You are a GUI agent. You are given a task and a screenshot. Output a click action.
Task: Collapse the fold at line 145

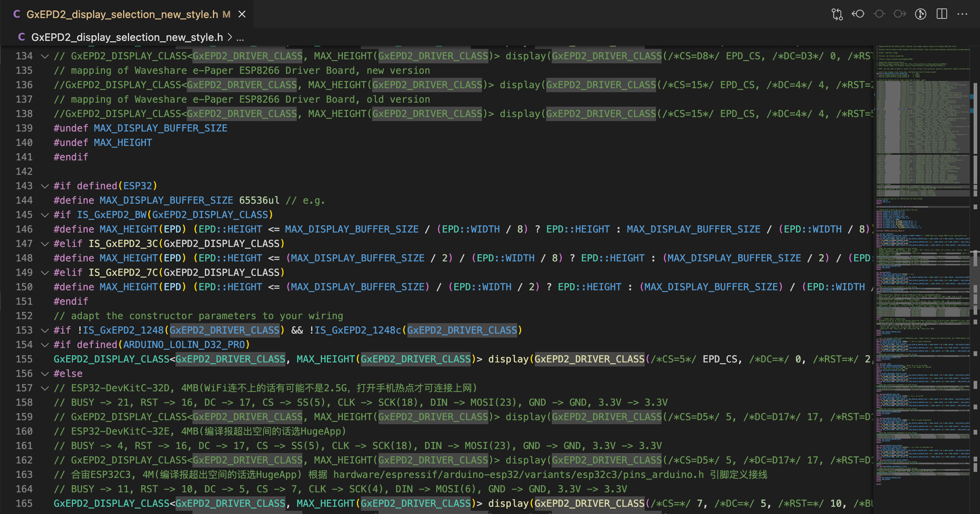(45, 215)
